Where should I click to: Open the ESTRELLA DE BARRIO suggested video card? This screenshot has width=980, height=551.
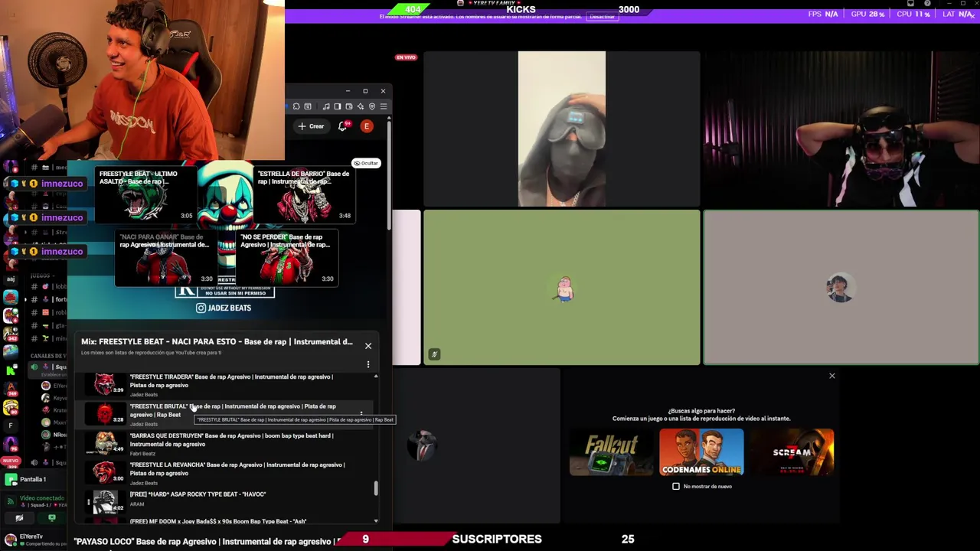(x=304, y=194)
